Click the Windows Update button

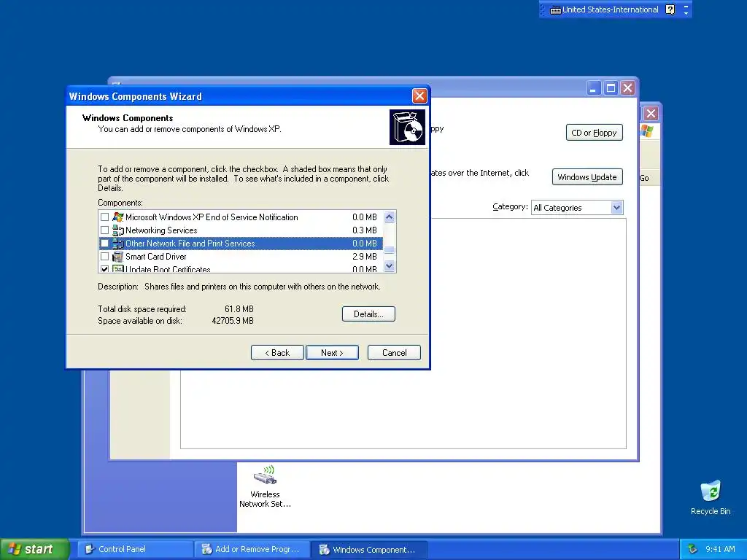587,176
